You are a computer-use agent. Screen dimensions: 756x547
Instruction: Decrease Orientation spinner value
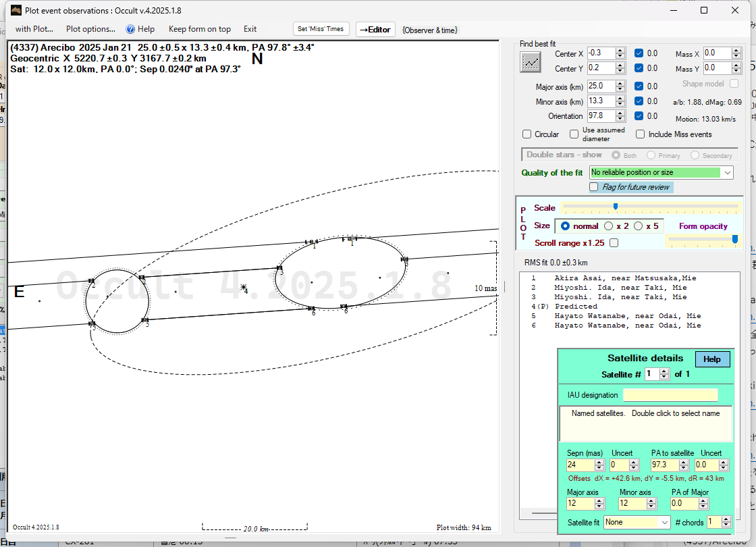click(x=620, y=119)
